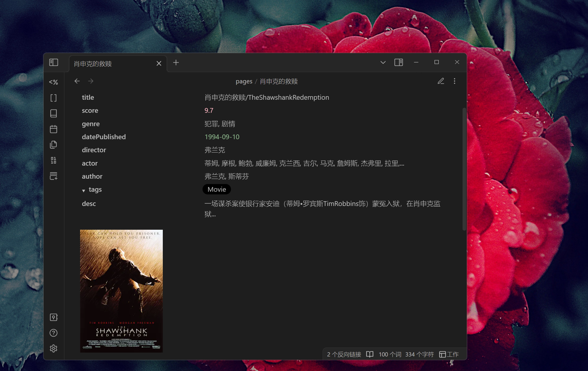The width and height of the screenshot is (588, 371).
Task: Click the 2 个反向链接 backlinks counter
Action: click(344, 354)
